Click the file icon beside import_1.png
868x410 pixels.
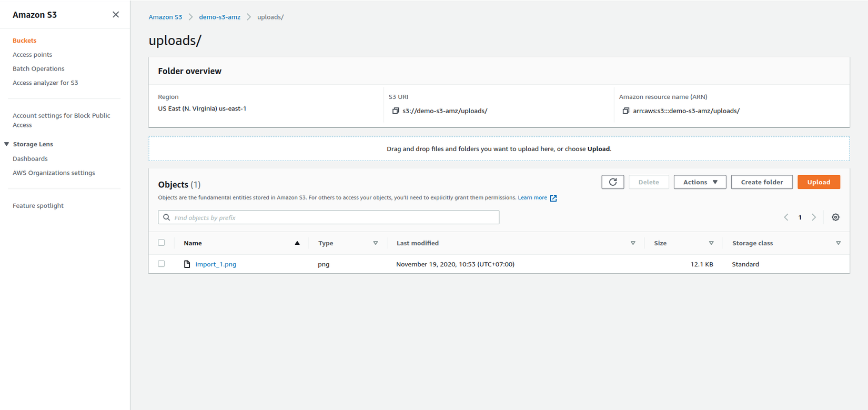click(x=187, y=264)
